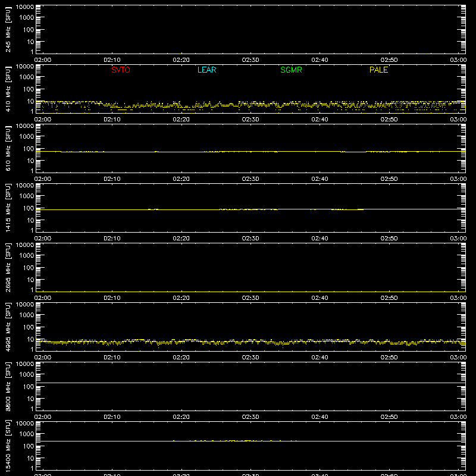Viewport: 476px width, 476px height.
Task: Click 02:40 time label under 410 MHz panel
Action: pos(320,120)
